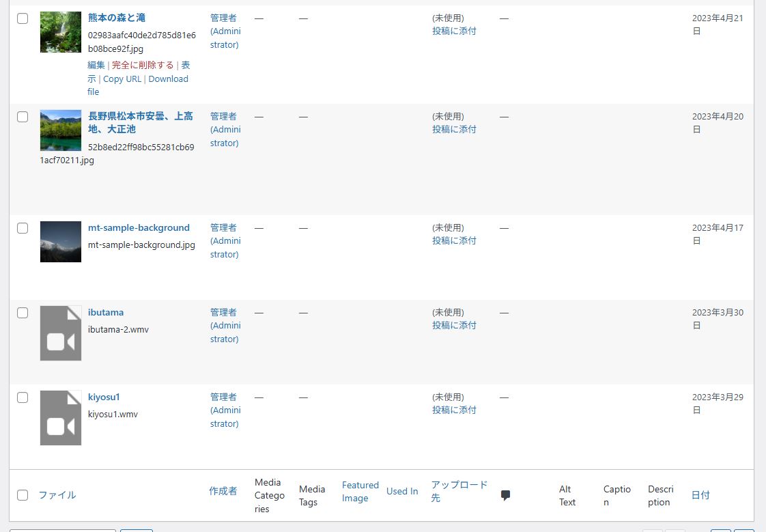Click the Featured Image column header
This screenshot has width=766, height=532.
click(360, 492)
